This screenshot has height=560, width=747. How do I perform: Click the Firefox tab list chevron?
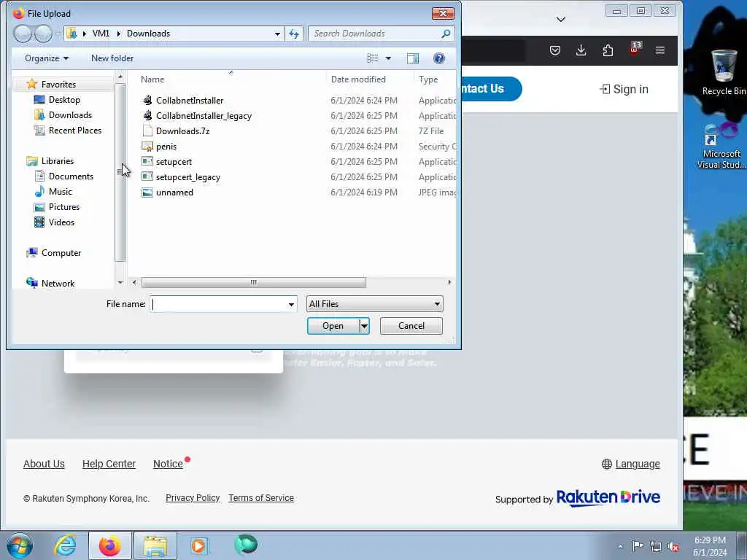(561, 20)
